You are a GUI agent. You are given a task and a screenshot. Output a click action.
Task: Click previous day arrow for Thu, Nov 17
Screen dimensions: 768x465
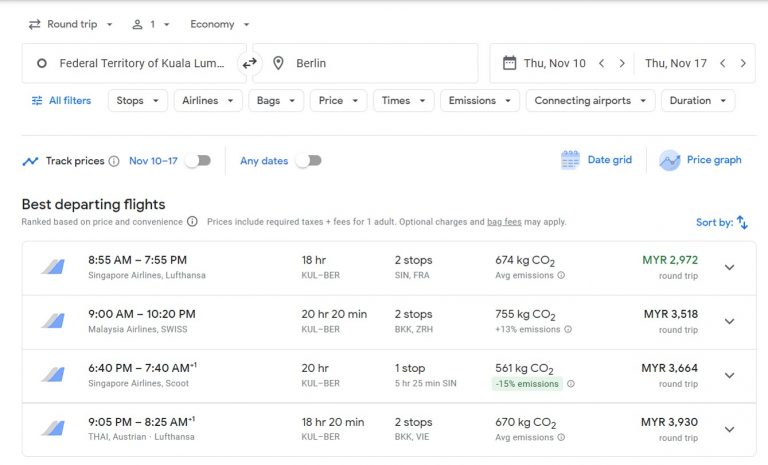coord(722,63)
